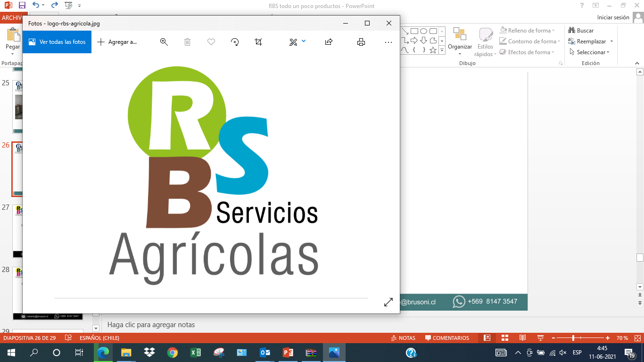Open the crop tool in Fotos
Viewport: 644px width, 362px height.
[258, 42]
